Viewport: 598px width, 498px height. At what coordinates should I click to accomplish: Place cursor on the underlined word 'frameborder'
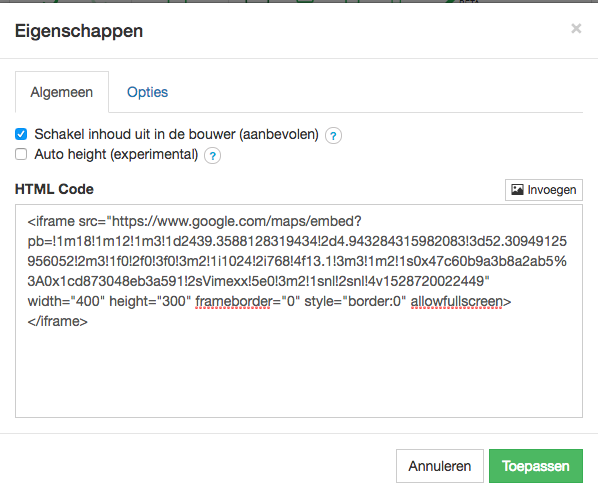tap(233, 302)
